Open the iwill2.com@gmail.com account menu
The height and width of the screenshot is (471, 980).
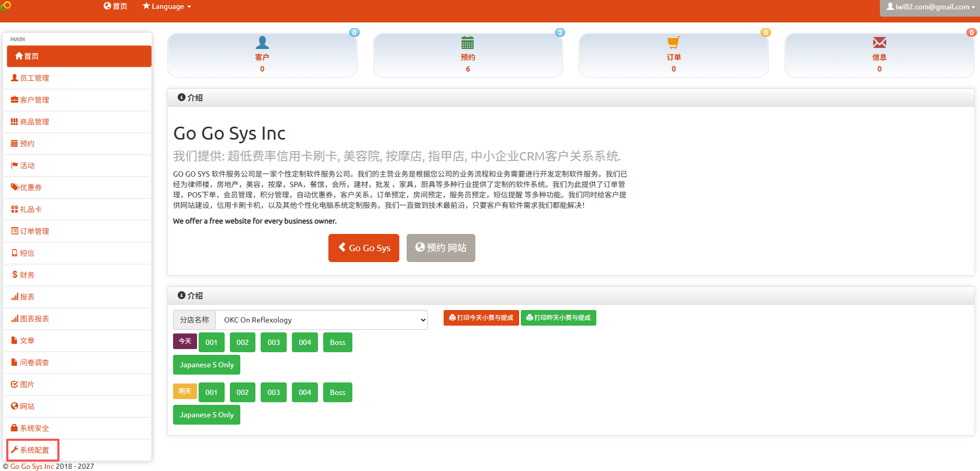pos(930,7)
